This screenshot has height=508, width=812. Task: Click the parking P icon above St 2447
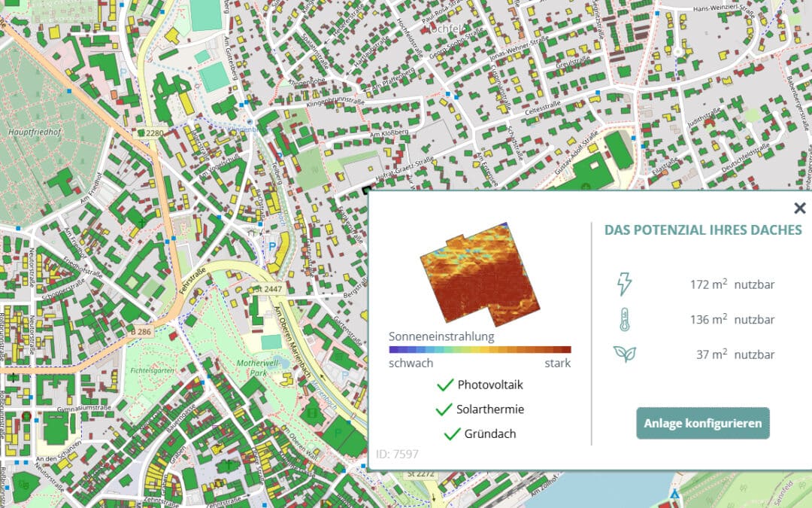[271, 245]
